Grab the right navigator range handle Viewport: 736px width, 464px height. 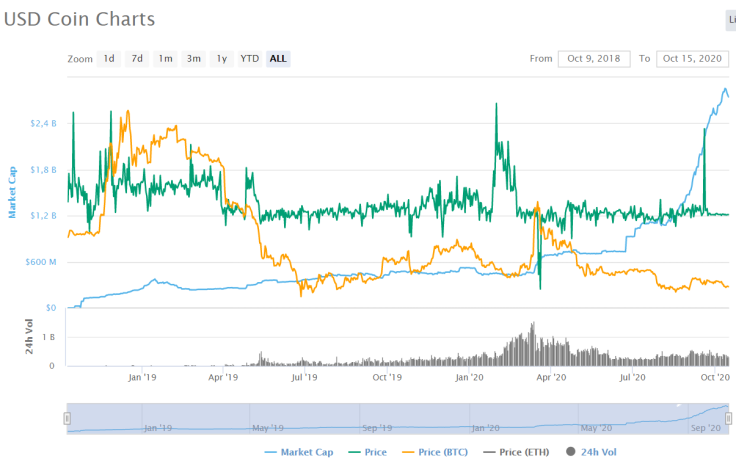(x=728, y=418)
